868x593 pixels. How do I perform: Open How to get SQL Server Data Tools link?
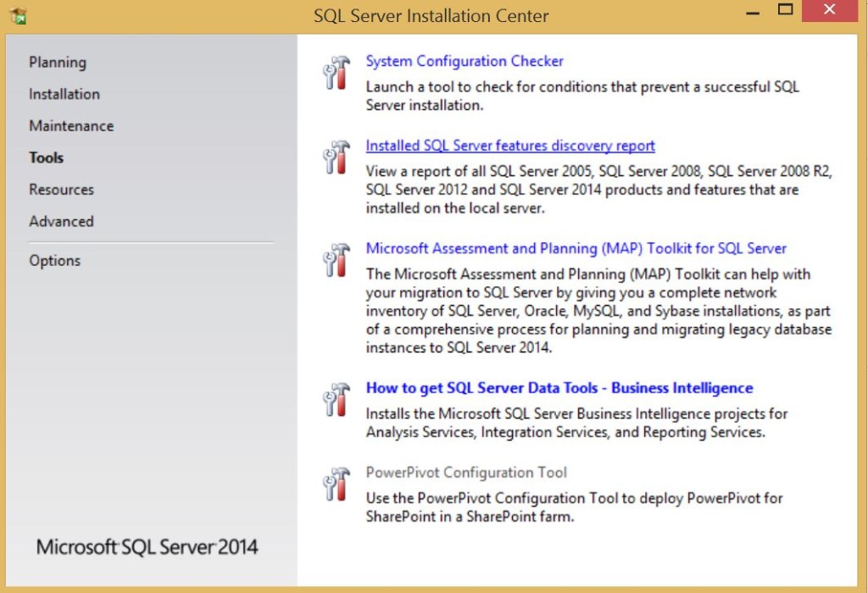click(x=559, y=388)
